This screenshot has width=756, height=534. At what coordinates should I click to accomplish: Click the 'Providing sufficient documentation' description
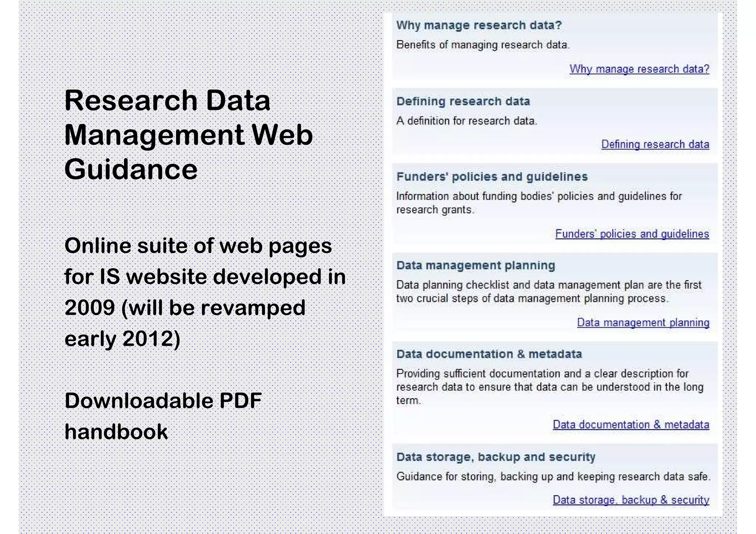tap(550, 387)
